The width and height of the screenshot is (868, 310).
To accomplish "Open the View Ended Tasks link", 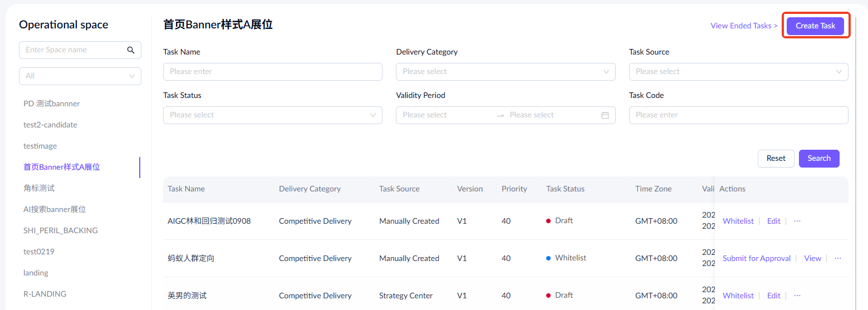I will [x=744, y=26].
